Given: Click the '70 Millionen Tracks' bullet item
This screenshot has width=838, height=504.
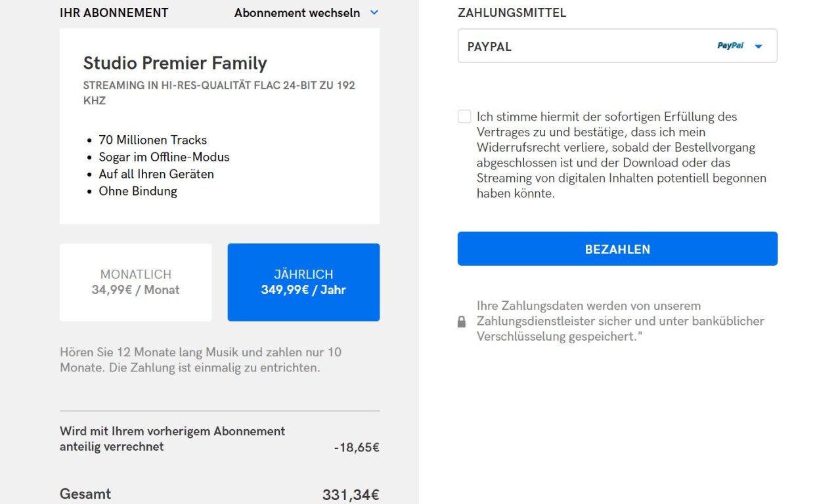Looking at the screenshot, I should pos(152,140).
